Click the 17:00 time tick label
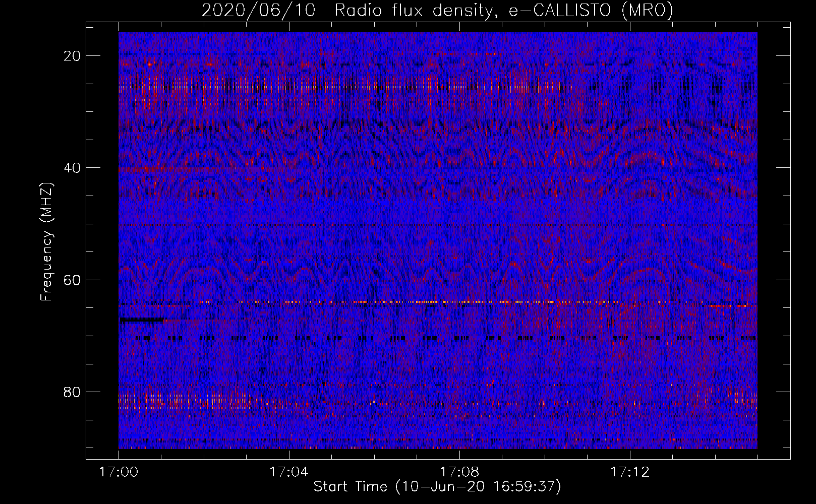The width and height of the screenshot is (816, 504). pyautogui.click(x=119, y=472)
